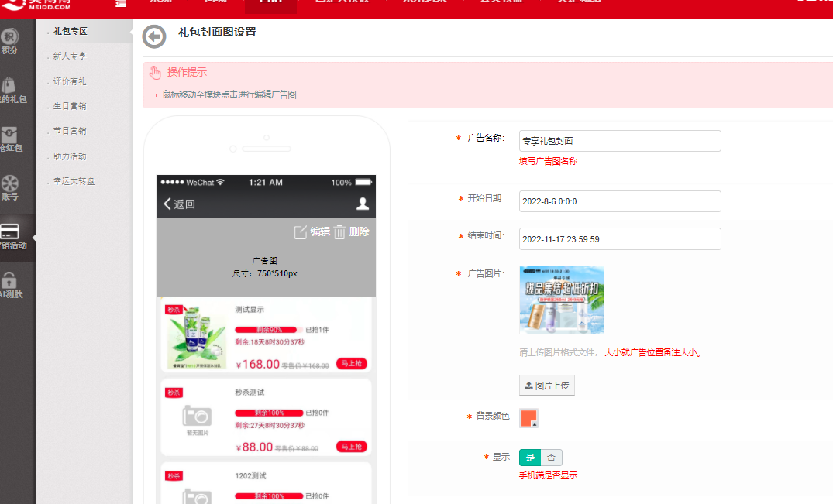Click the 大小就广告位置备注大小 red note
833x504 pixels.
point(652,352)
